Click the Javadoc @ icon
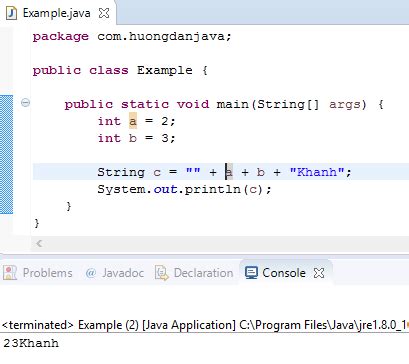This screenshot has width=409, height=364. pyautogui.click(x=91, y=273)
